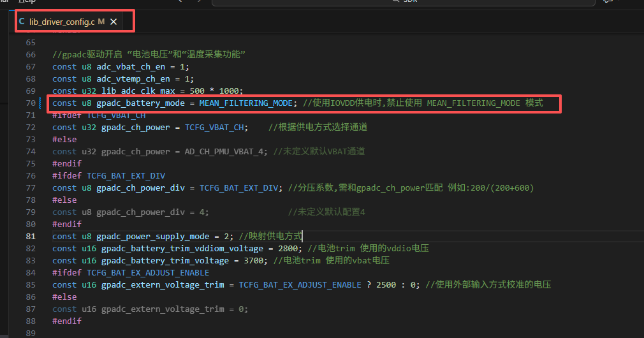Click MEAN_FILTERING_MODE value assigned on line 70
Image resolution: width=644 pixels, height=338 pixels.
[x=246, y=103]
